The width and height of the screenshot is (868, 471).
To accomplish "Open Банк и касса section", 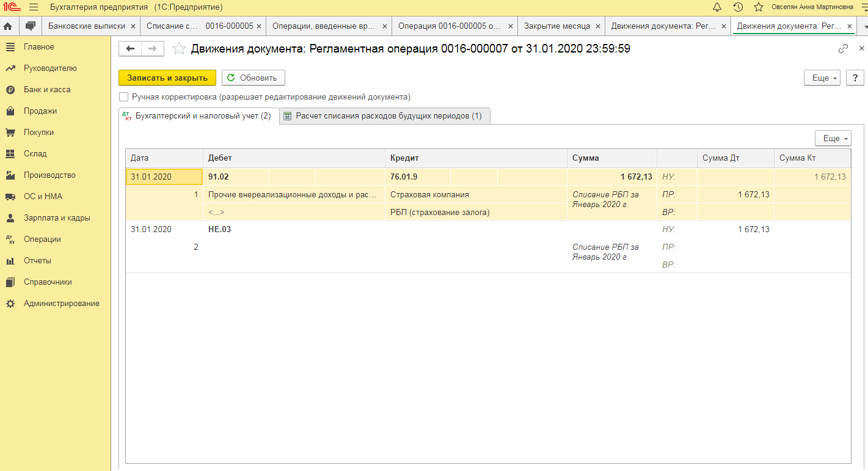I will click(x=47, y=90).
